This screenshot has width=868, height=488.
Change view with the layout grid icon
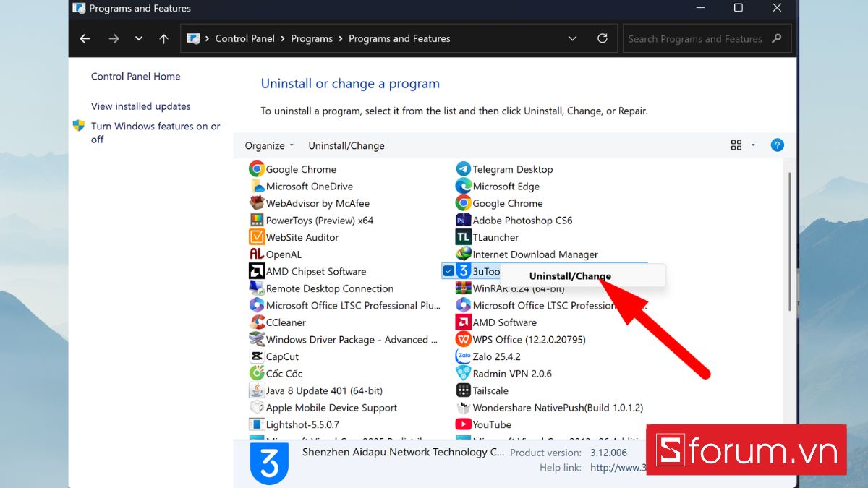coord(736,145)
